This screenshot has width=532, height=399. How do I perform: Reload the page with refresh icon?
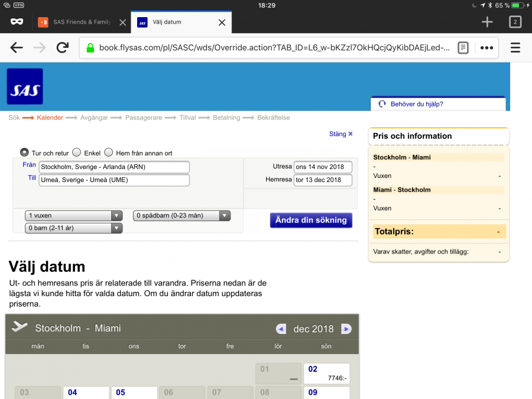[x=62, y=48]
